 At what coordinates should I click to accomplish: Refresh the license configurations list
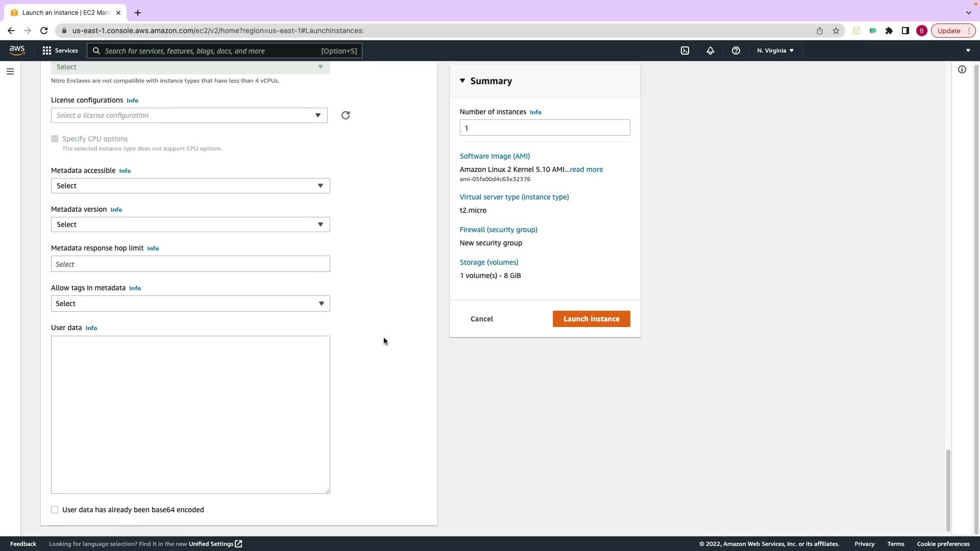point(346,115)
